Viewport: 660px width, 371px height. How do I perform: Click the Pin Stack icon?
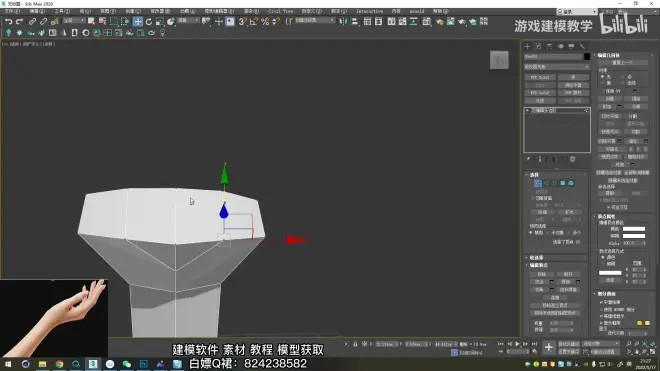click(x=528, y=159)
